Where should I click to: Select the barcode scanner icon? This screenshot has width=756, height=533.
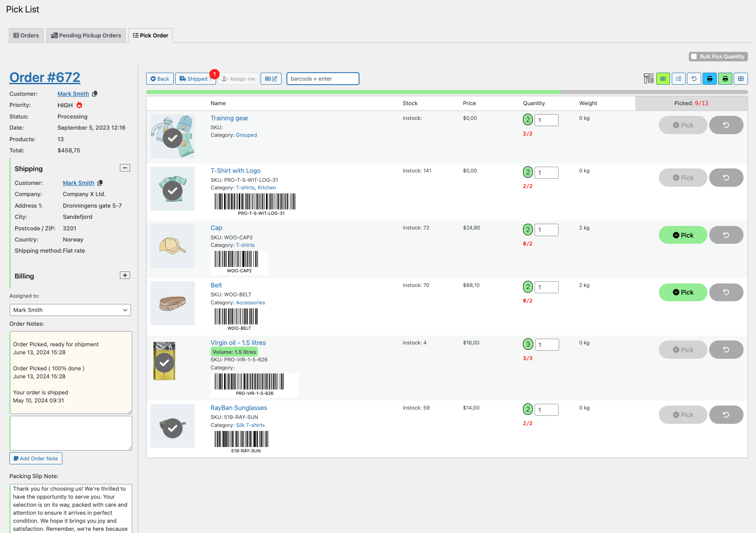coord(649,78)
